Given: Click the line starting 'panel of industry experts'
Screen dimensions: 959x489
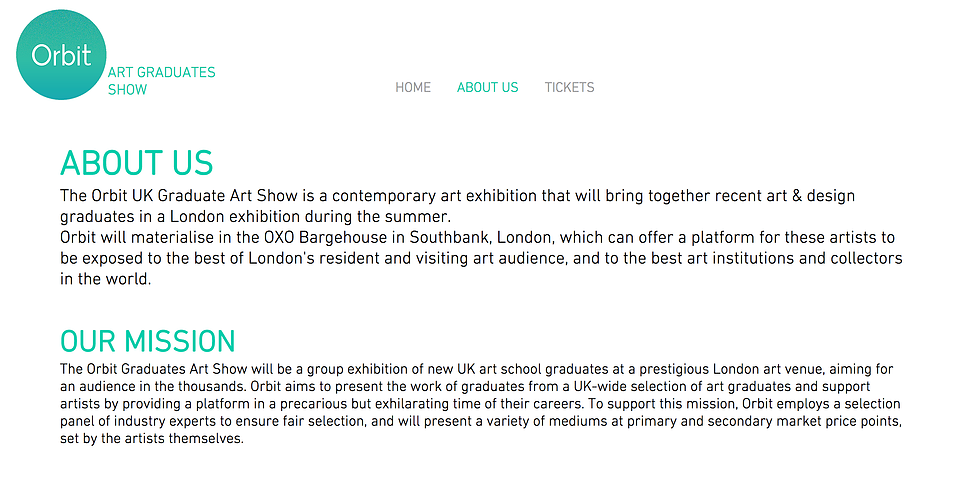Looking at the screenshot, I should (x=481, y=421).
